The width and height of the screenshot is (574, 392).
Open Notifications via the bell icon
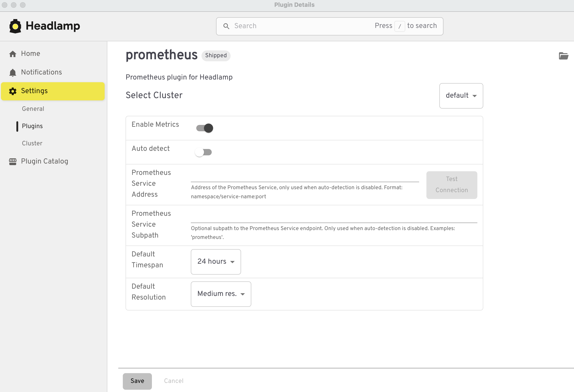point(13,72)
